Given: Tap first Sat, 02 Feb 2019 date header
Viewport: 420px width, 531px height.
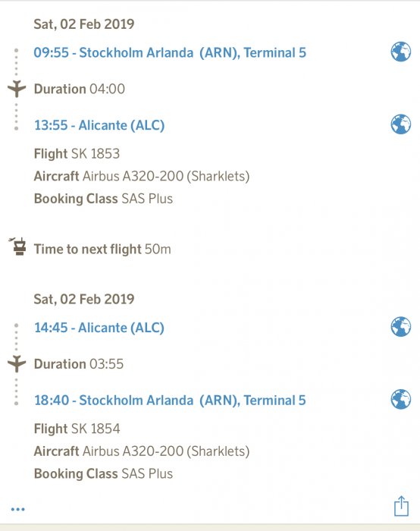Looking at the screenshot, I should [x=84, y=24].
